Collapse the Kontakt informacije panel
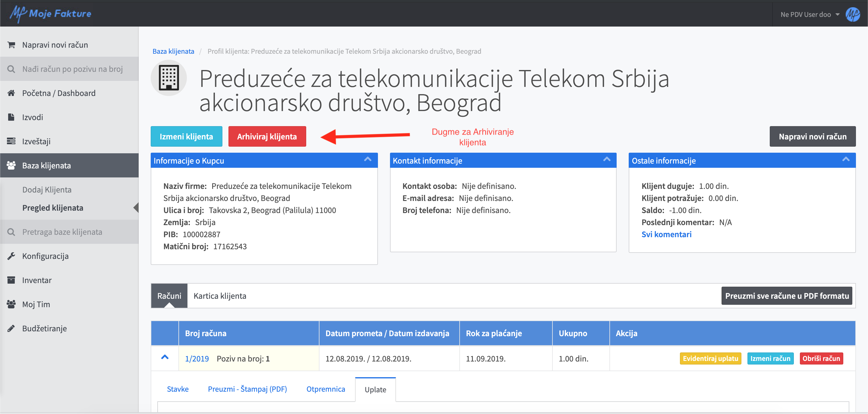 coord(607,159)
